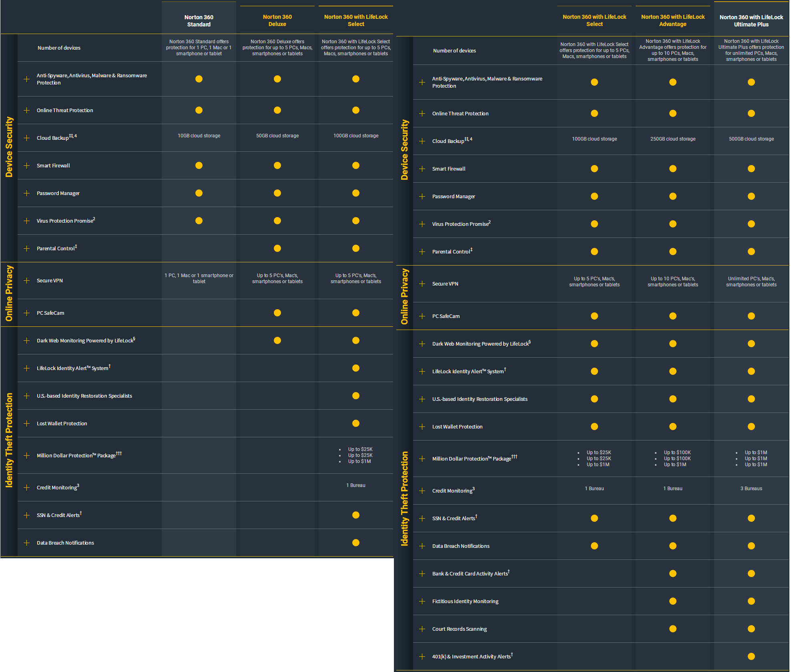Select the Norton 360 Deluxe column tab

click(277, 20)
